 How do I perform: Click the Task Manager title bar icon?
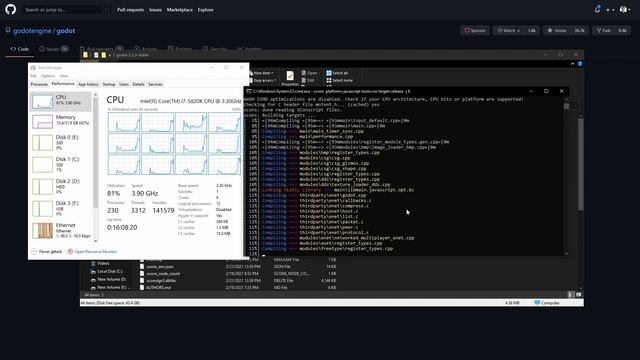click(x=33, y=68)
